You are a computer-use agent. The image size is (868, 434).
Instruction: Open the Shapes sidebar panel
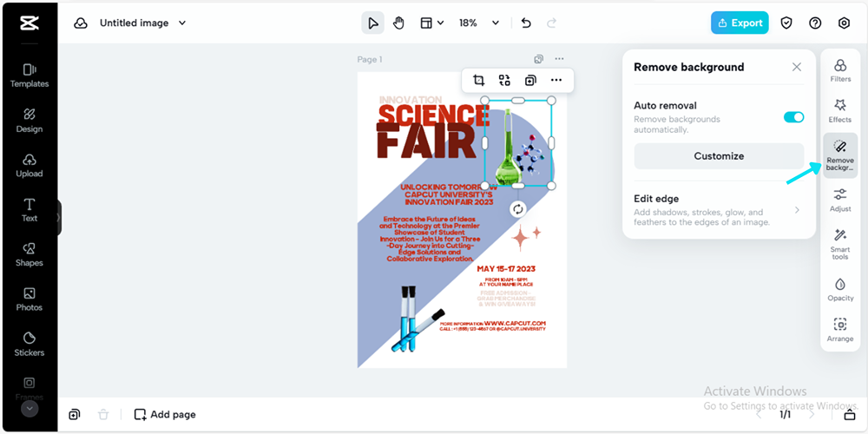[30, 254]
